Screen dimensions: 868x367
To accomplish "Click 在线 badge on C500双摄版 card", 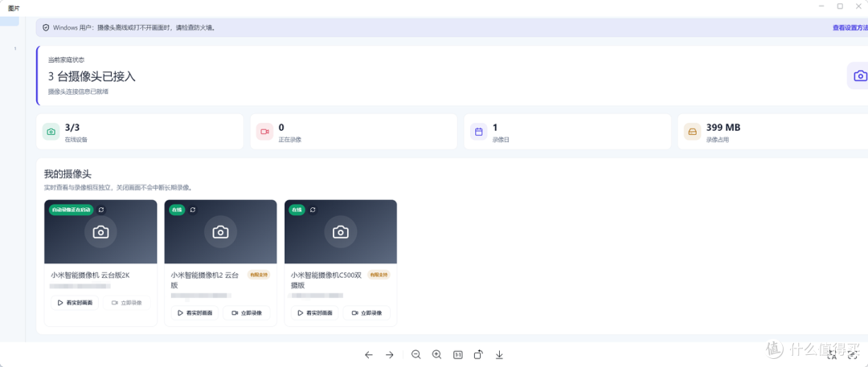I will click(x=297, y=210).
